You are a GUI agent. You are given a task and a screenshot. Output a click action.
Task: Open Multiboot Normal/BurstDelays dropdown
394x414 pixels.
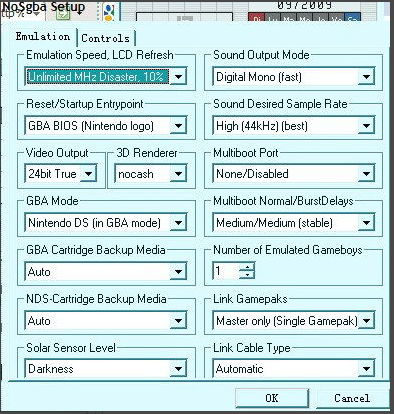[x=366, y=222]
